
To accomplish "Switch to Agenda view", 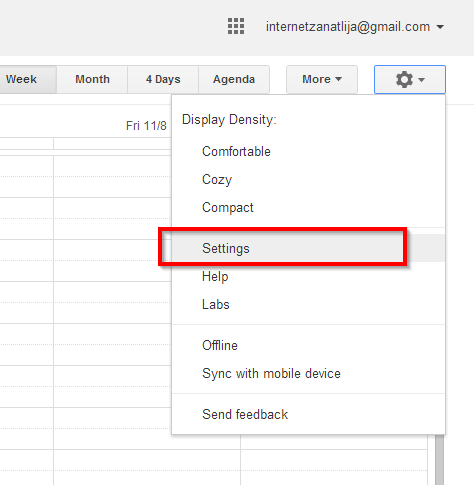I will 234,79.
